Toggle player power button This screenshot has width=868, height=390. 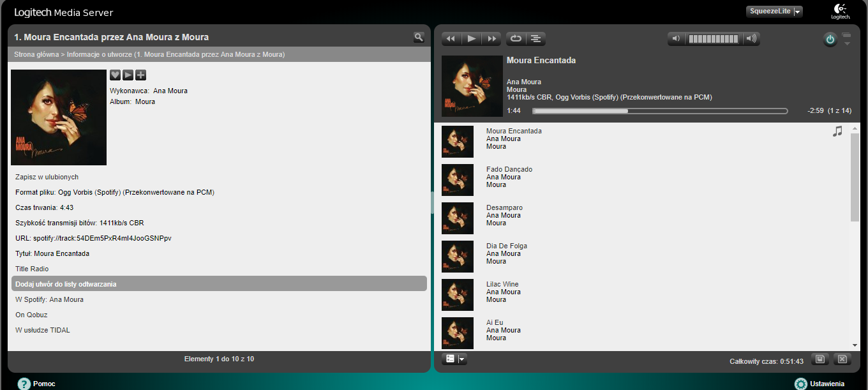830,40
